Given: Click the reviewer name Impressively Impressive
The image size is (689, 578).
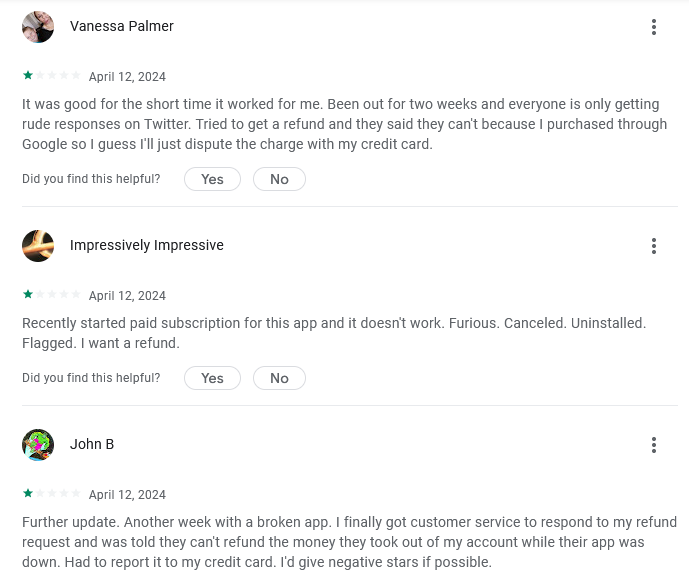Looking at the screenshot, I should pos(147,245).
